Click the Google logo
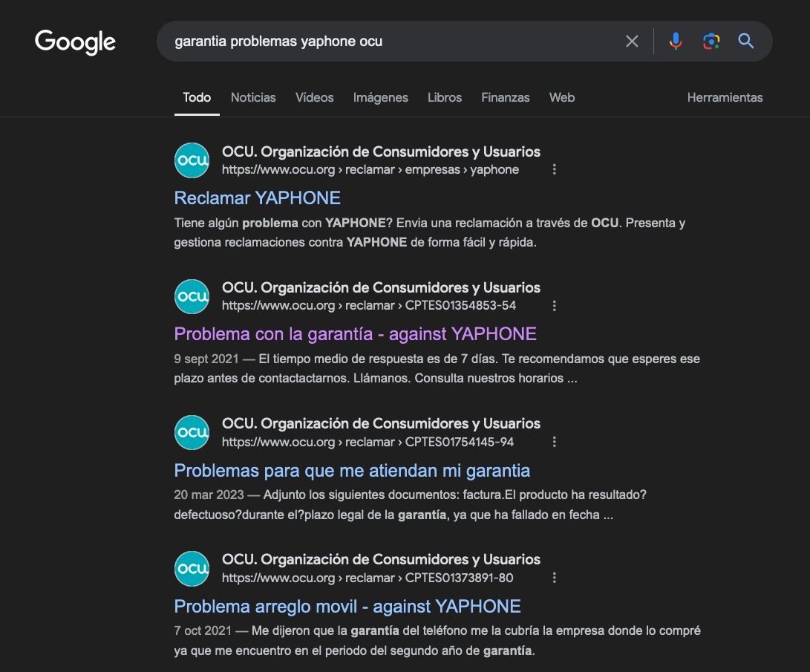The image size is (810, 672). (x=76, y=42)
